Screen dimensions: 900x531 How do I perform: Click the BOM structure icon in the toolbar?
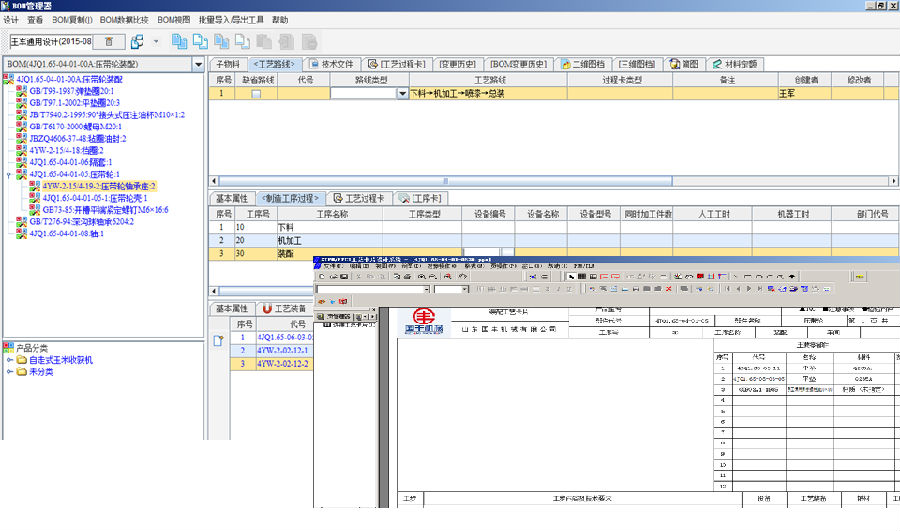pos(137,42)
